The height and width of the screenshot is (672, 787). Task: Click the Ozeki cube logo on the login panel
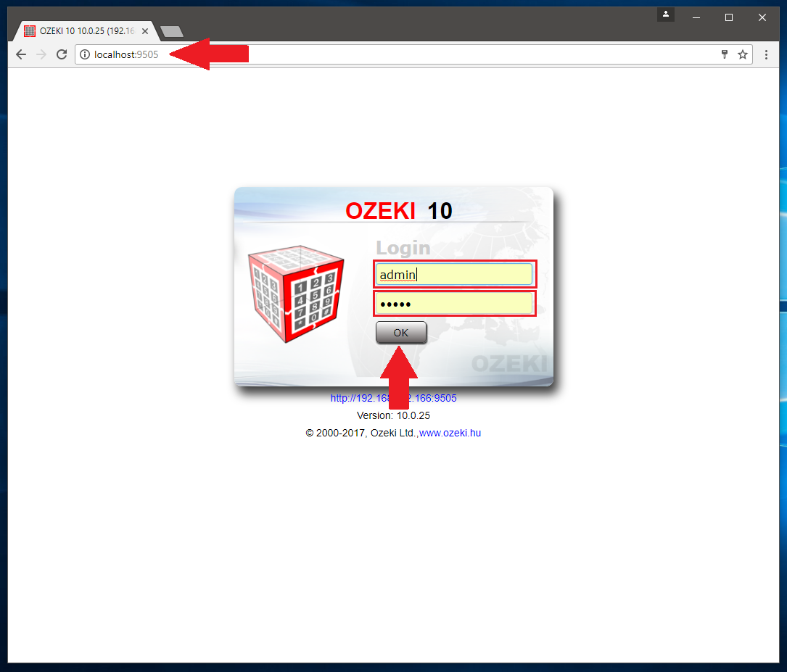[296, 294]
